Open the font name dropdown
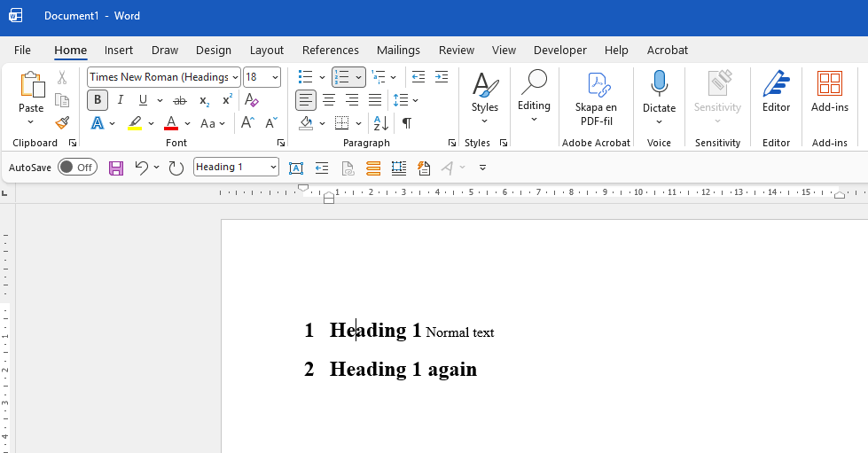This screenshot has width=868, height=453. [235, 77]
